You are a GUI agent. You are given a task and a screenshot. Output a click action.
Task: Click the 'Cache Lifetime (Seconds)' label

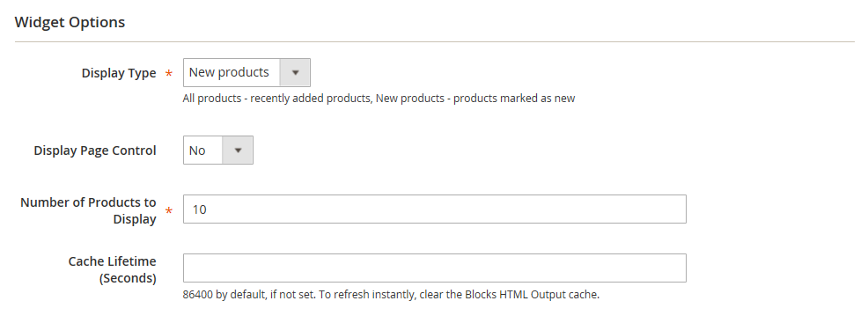(x=113, y=269)
